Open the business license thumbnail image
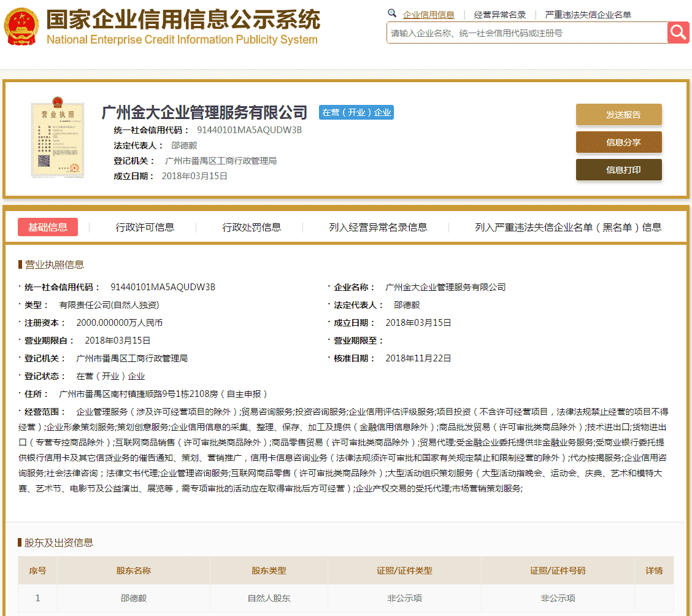 point(58,137)
